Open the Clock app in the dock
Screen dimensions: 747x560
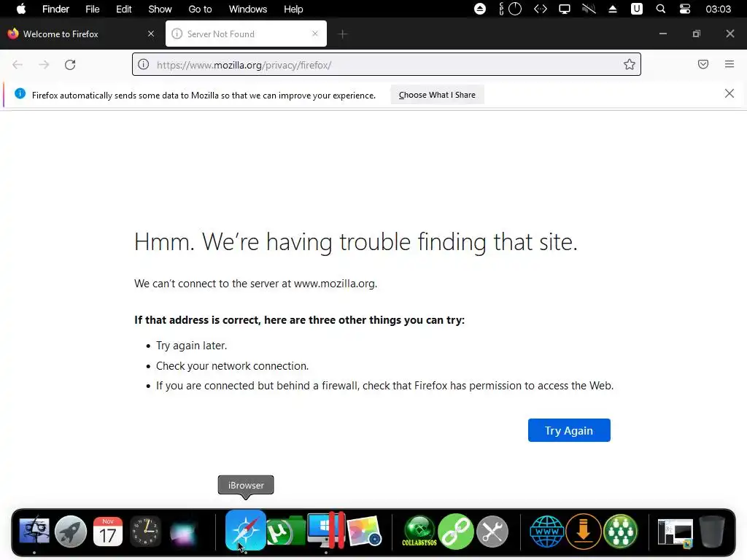pyautogui.click(x=145, y=531)
